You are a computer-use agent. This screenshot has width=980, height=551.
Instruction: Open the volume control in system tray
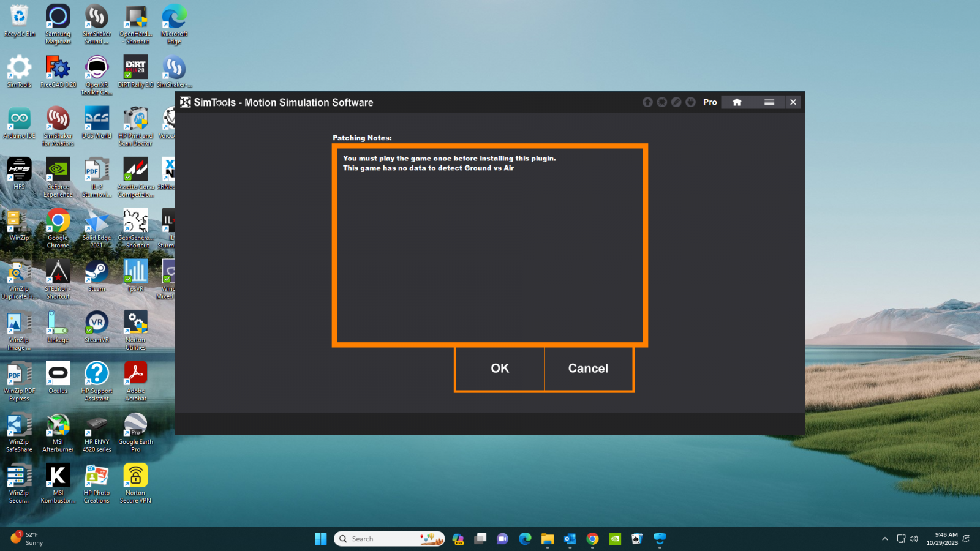914,539
